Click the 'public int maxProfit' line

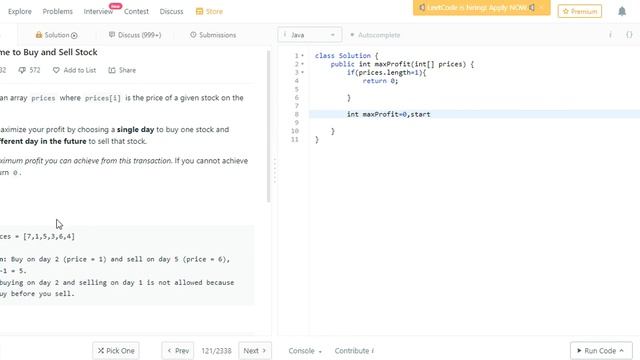402,64
